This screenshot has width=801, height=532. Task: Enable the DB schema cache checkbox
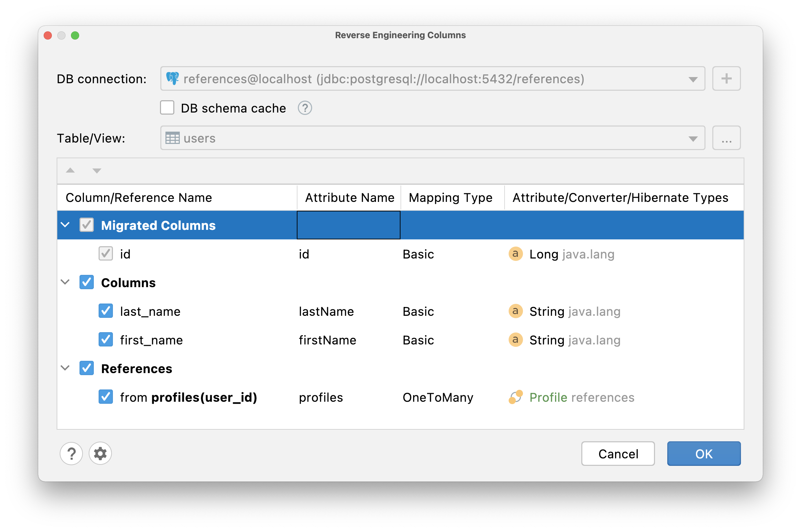pyautogui.click(x=167, y=108)
